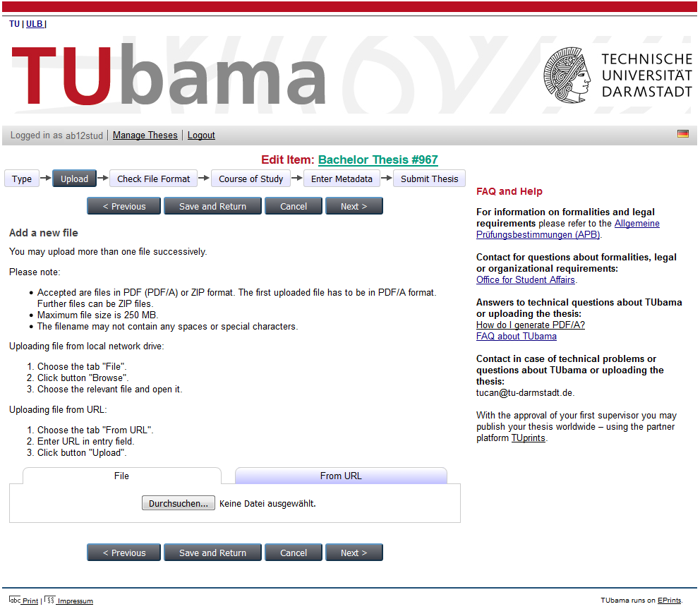This screenshot has height=609, width=700.
Task: Click 'You may upload more than one file' text
Action: tap(108, 251)
